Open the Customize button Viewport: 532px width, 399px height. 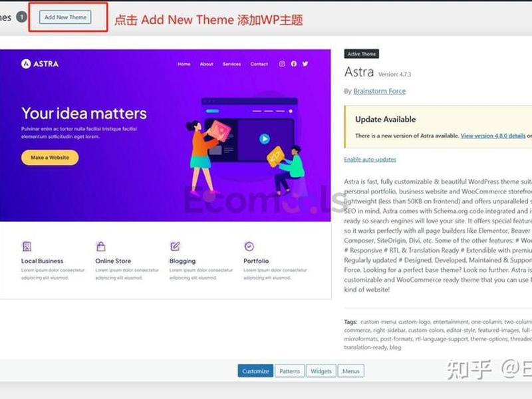255,371
